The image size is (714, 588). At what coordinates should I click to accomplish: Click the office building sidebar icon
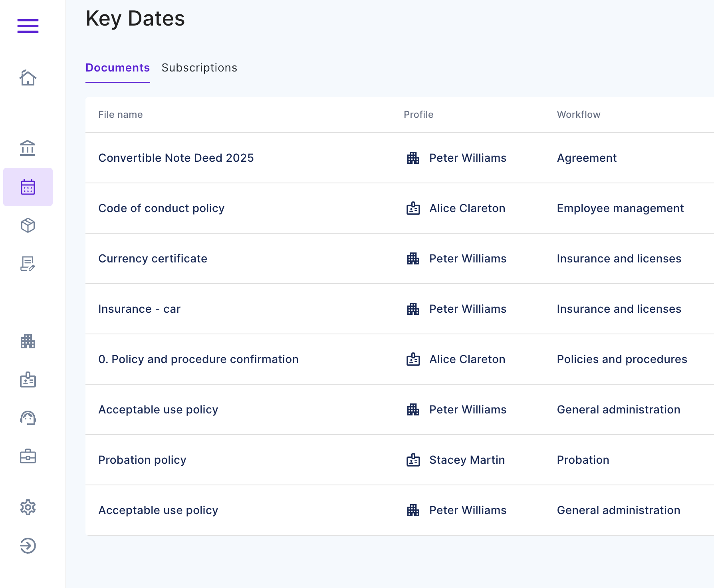coord(28,342)
